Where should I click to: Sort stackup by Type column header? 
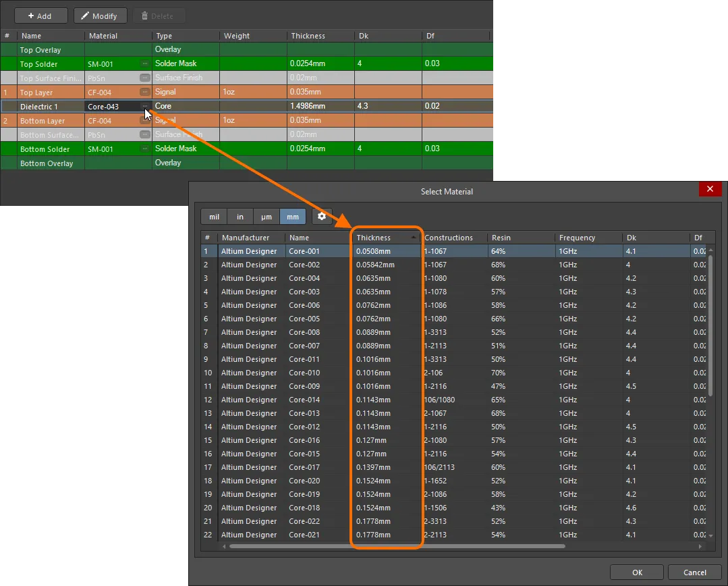coord(186,36)
